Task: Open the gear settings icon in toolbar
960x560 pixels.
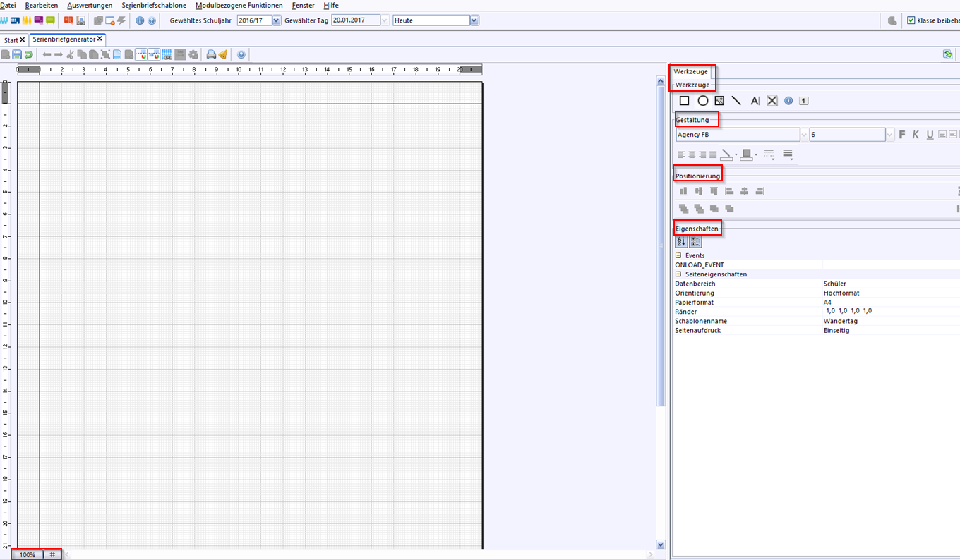Action: [193, 54]
